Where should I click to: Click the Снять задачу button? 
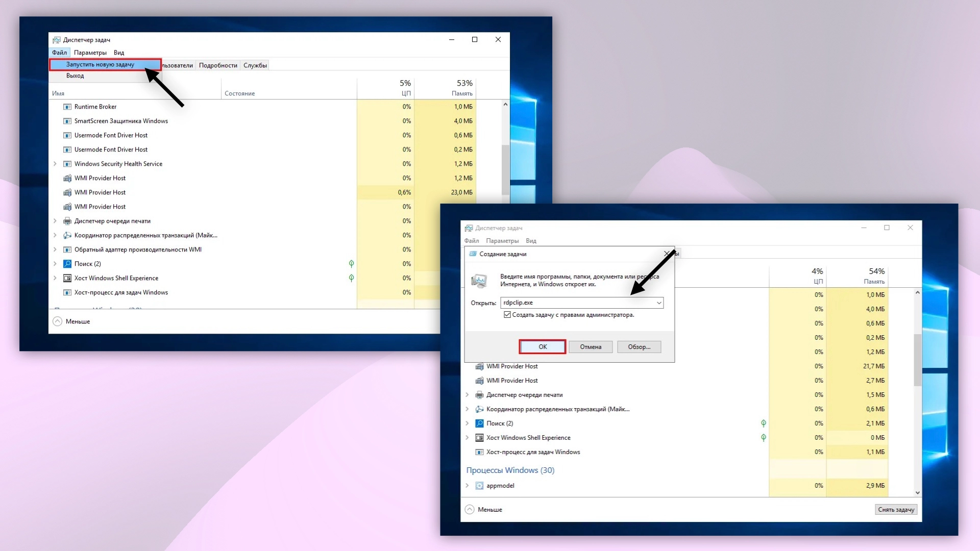896,510
